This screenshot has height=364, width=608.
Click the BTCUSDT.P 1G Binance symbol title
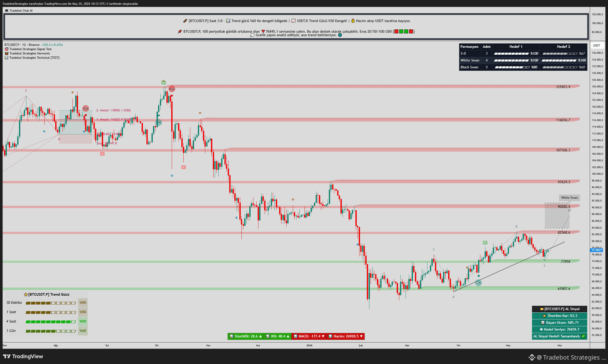[22, 45]
